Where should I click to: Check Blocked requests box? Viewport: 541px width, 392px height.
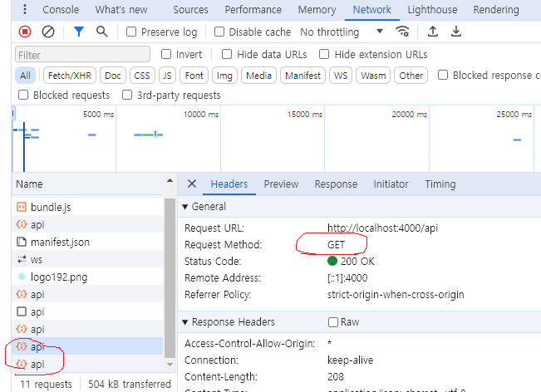tap(23, 95)
